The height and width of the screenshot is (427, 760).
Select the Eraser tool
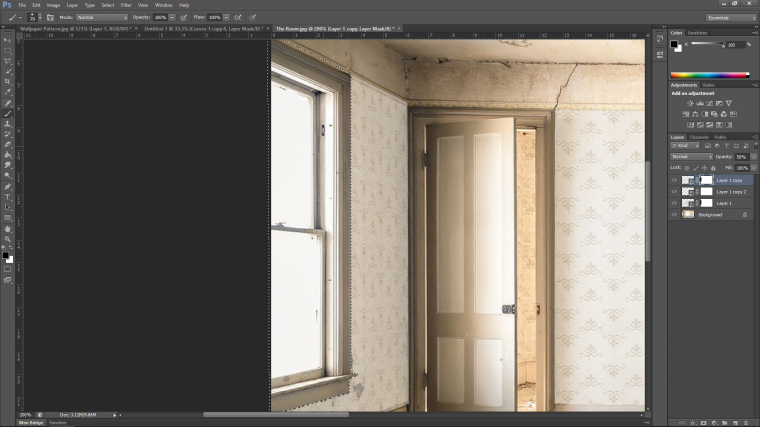[x=7, y=144]
